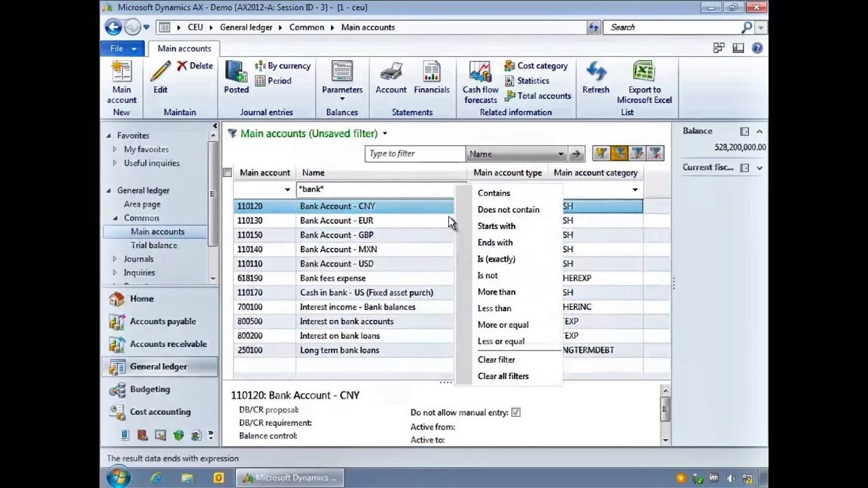Export to Microsoft Excel
868x488 pixels.
[644, 82]
